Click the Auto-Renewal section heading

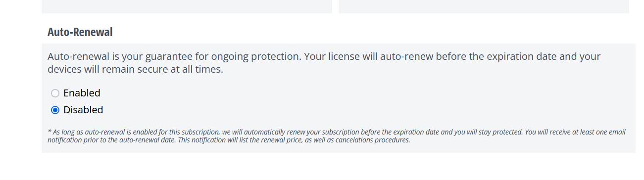(x=80, y=32)
